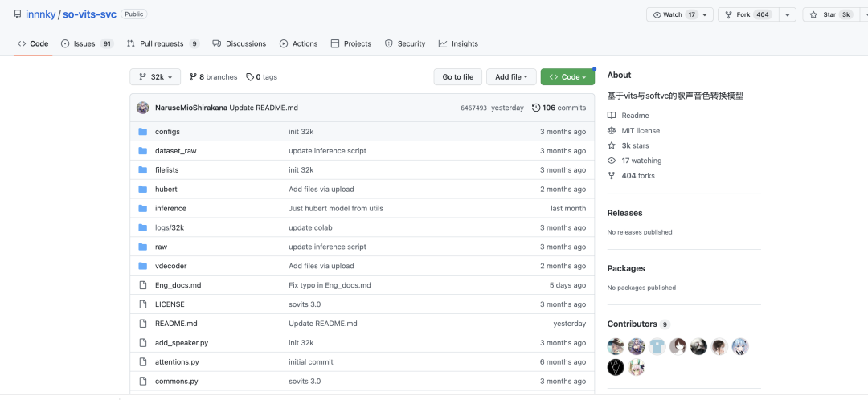This screenshot has width=868, height=400.
Task: Open the Contributors heading link
Action: point(633,324)
